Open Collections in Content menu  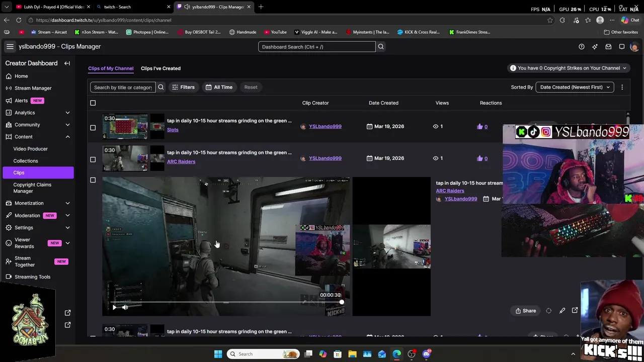26,161
